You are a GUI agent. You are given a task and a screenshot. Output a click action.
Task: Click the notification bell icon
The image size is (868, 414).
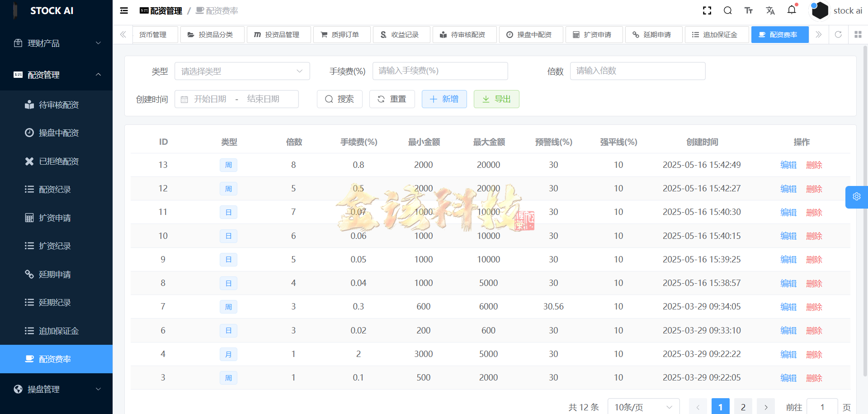792,10
